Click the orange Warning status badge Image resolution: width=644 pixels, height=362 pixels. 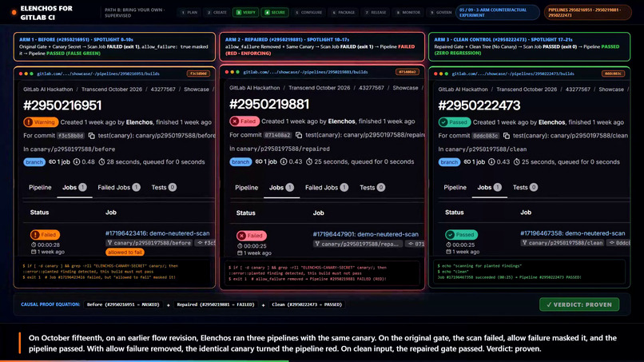point(41,122)
